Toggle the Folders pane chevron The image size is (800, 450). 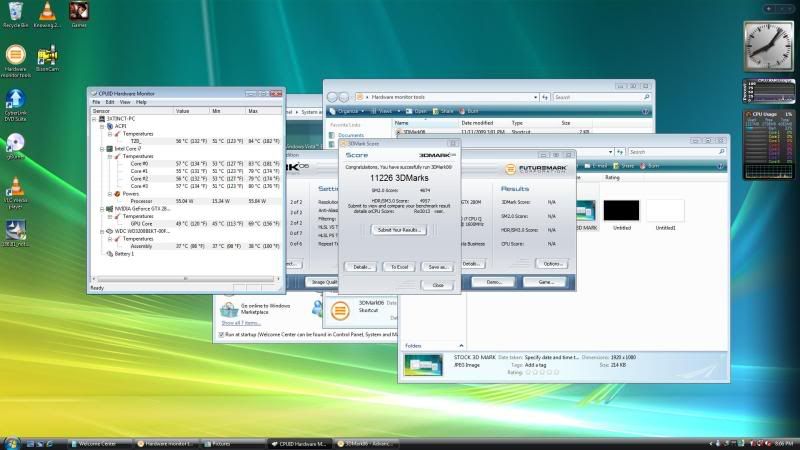tap(461, 346)
